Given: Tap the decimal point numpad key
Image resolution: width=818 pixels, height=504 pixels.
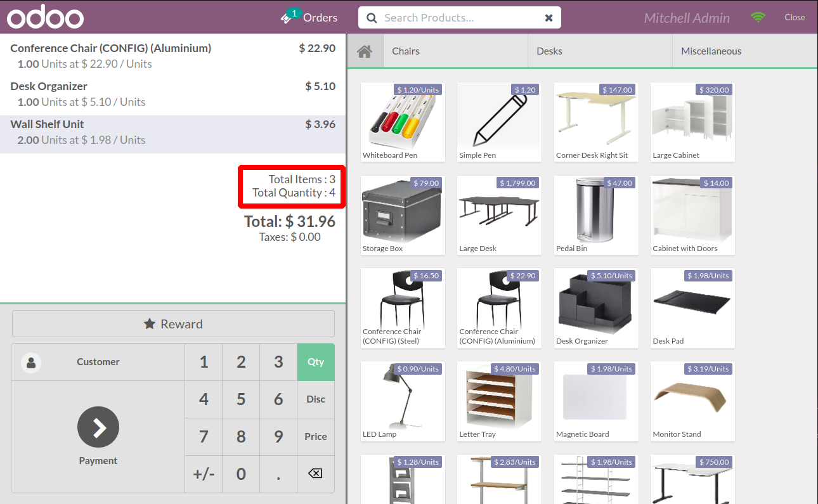Looking at the screenshot, I should point(278,474).
